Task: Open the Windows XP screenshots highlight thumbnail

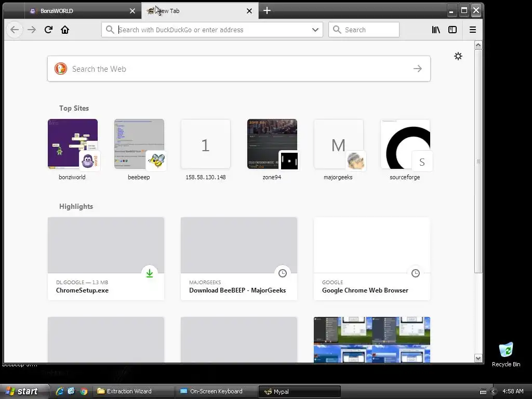Action: pyautogui.click(x=372, y=340)
